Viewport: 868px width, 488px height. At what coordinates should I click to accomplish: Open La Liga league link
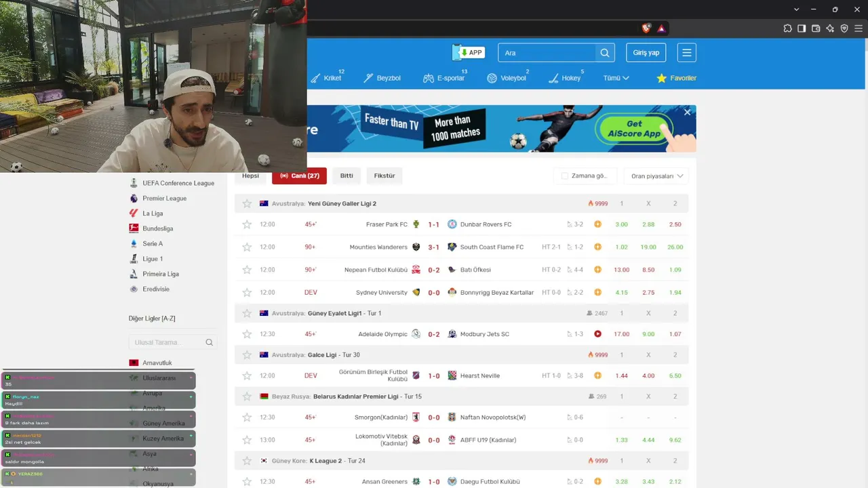coord(153,213)
